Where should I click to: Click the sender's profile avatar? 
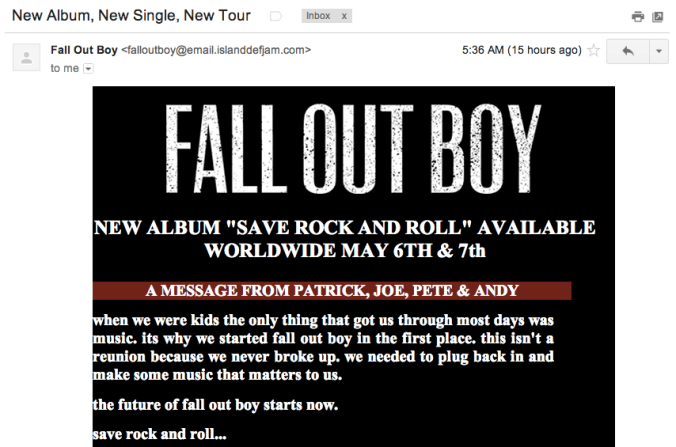[25, 56]
